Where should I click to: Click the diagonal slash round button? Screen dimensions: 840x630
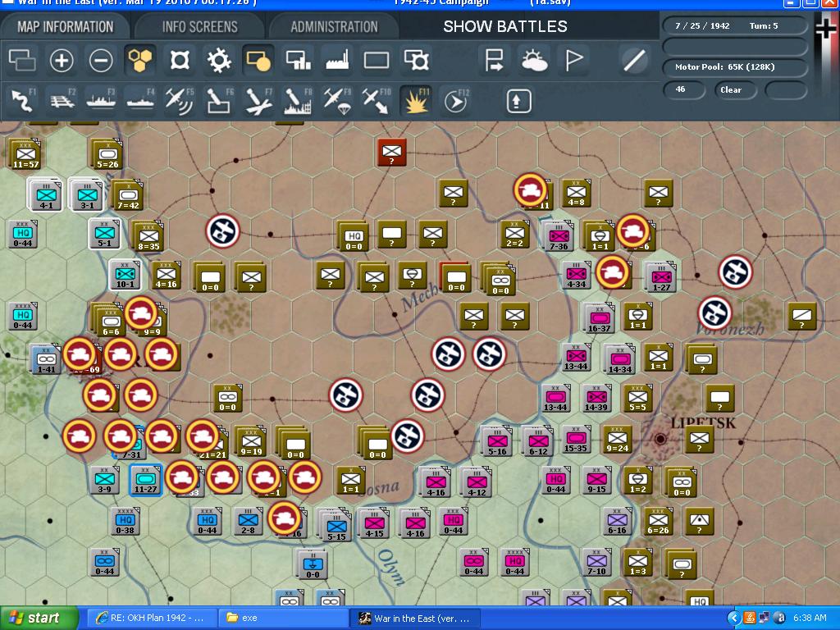click(634, 60)
